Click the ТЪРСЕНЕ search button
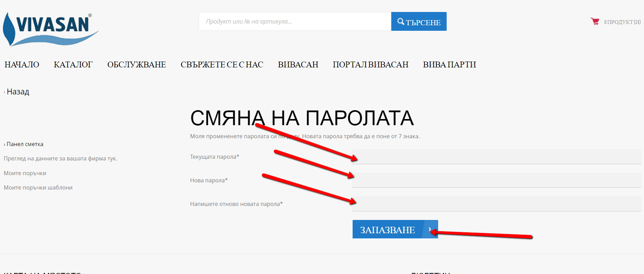644x274 pixels. click(x=419, y=22)
